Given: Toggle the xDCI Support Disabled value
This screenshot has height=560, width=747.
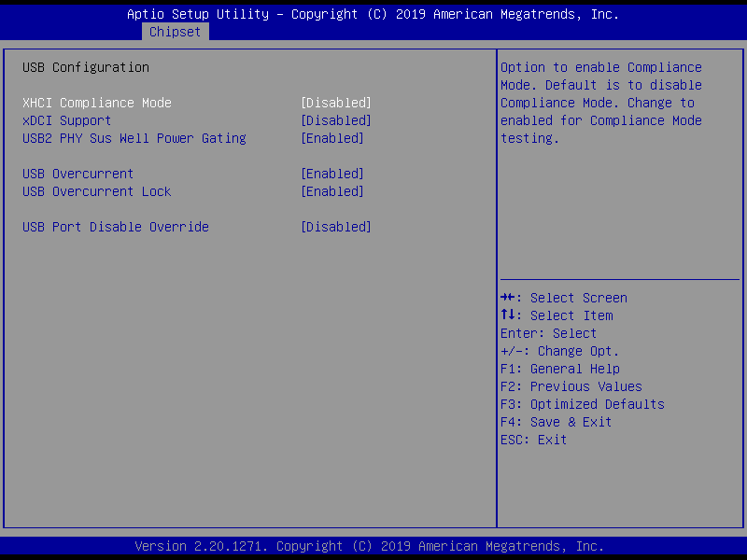Looking at the screenshot, I should 336,120.
